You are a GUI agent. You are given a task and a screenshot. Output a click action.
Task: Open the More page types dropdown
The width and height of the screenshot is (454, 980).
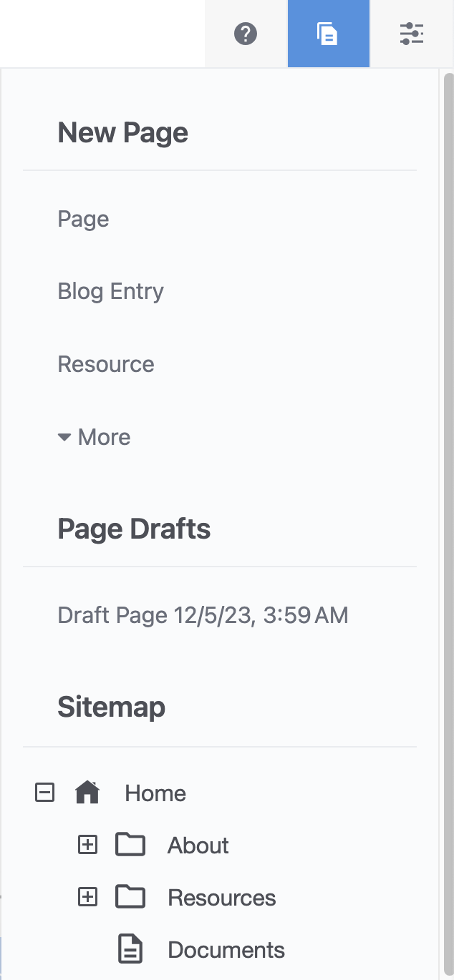tap(94, 437)
